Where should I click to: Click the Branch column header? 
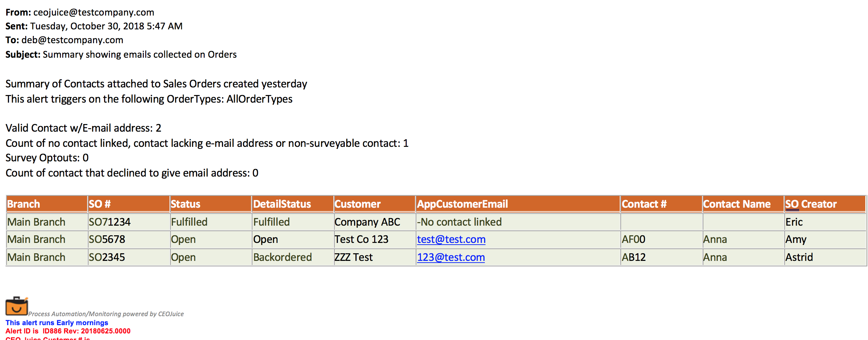[47, 204]
